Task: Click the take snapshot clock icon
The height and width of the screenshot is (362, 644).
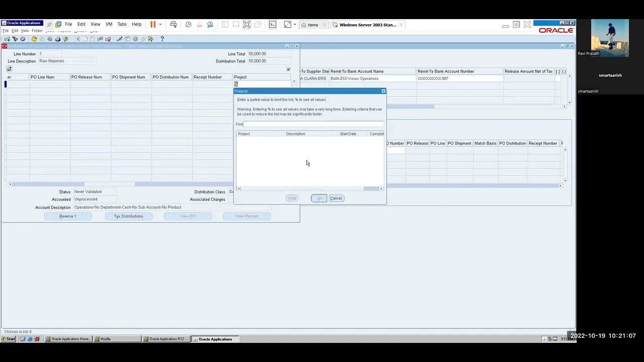Action: (x=188, y=24)
